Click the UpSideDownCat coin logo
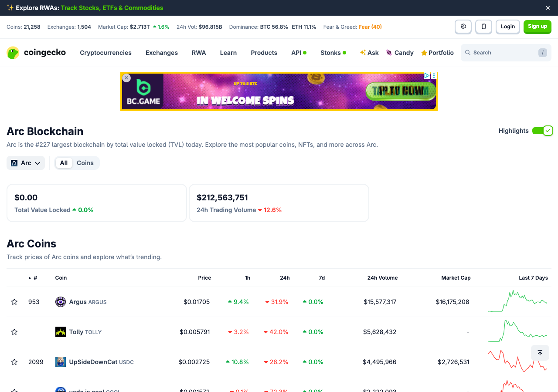This screenshot has height=392, width=558. (x=61, y=362)
